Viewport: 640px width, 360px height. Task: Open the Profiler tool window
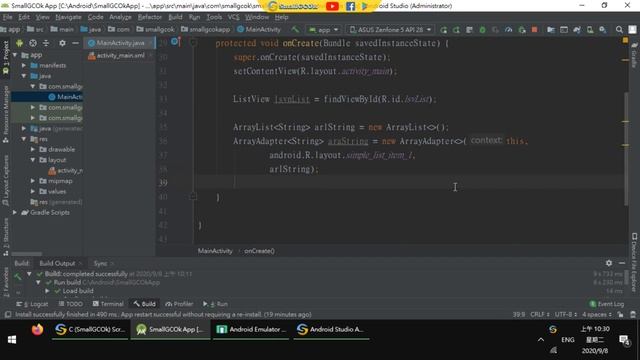pos(179,304)
